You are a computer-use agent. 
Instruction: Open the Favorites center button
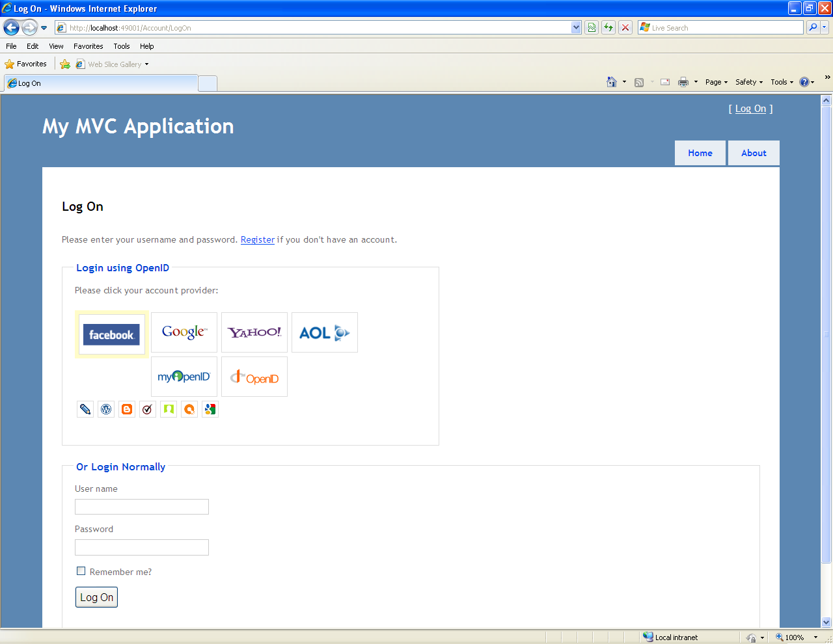(x=26, y=64)
